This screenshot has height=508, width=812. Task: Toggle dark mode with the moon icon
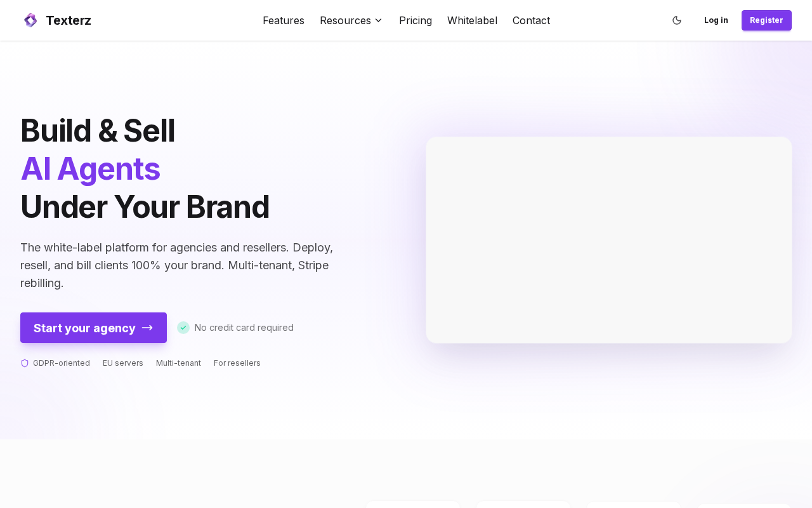tap(677, 20)
